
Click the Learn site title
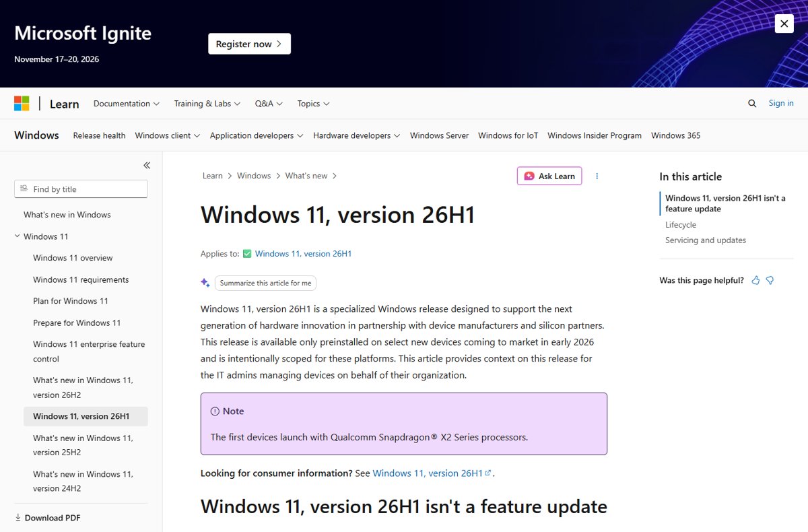[64, 104]
